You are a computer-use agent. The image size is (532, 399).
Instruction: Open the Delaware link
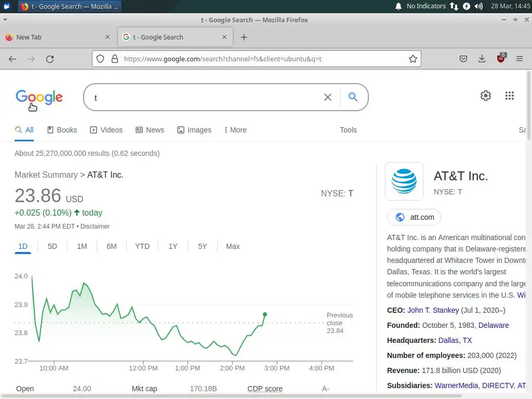(494, 325)
